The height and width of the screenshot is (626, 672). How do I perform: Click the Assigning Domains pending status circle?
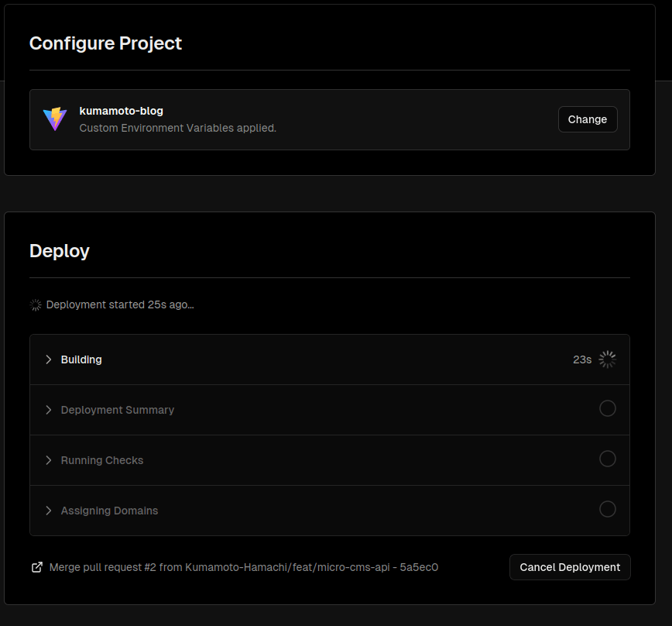(607, 509)
